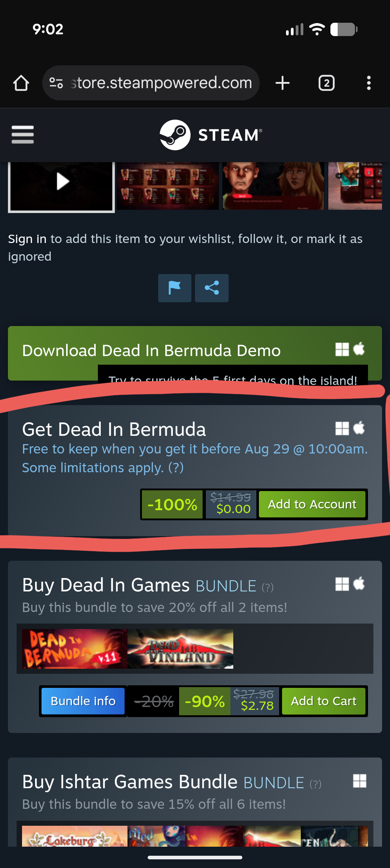Click the Bundle info button

[x=83, y=701]
